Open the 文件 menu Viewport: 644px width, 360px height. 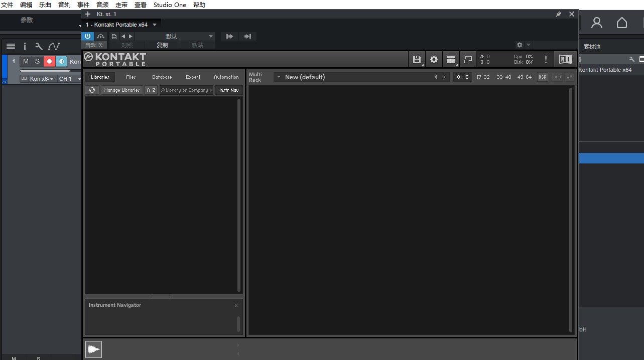point(7,5)
